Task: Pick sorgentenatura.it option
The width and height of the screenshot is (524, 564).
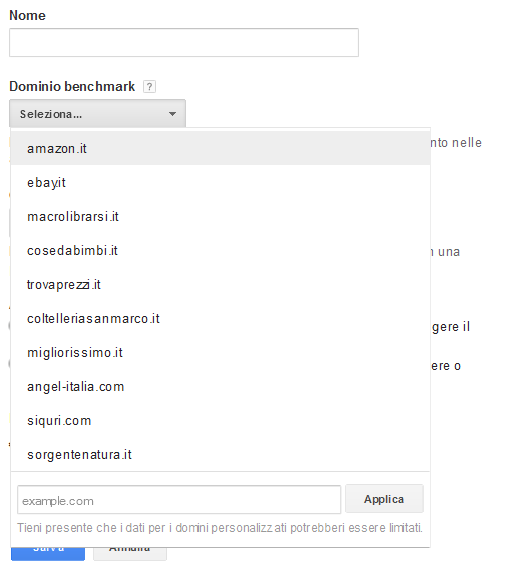Action: coord(220,454)
